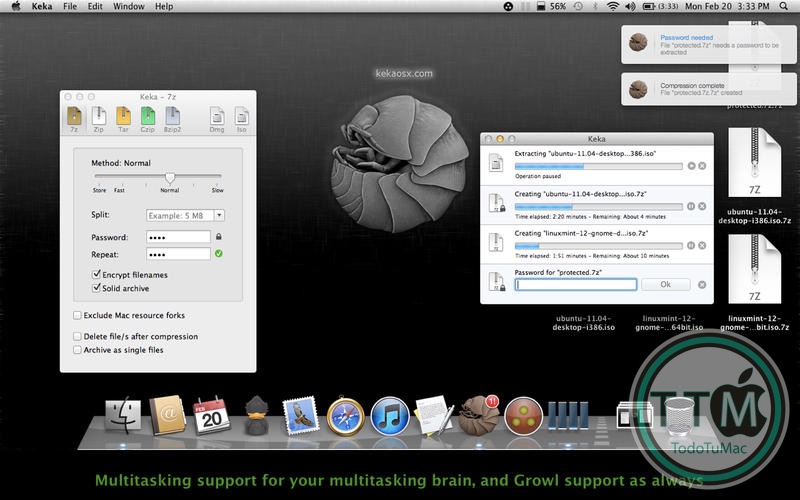Click the Ok button for password
Viewport: 800px width, 500px height.
coord(665,285)
